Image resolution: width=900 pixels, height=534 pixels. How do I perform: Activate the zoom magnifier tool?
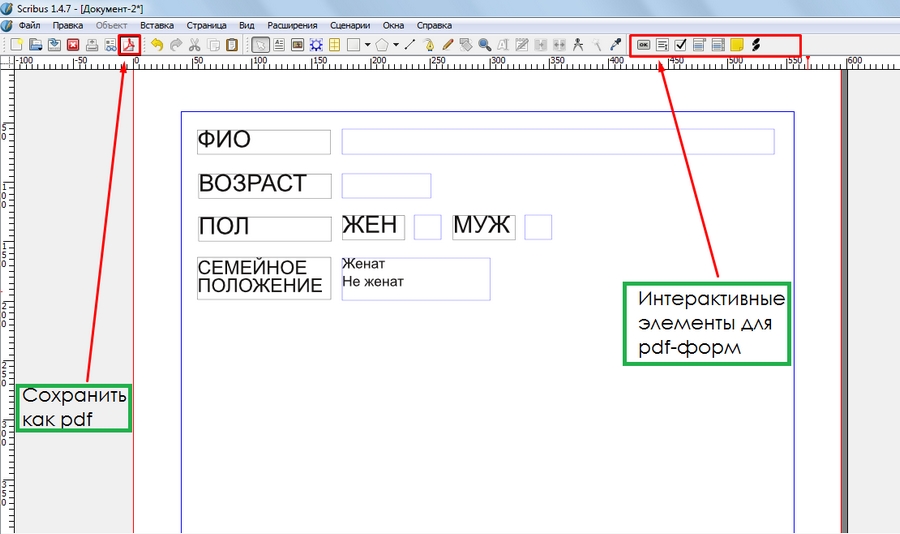(x=485, y=45)
